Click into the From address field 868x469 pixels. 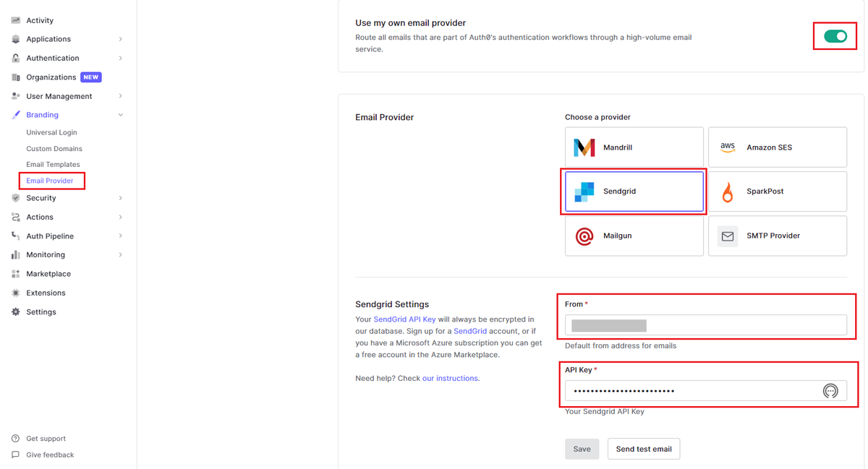tap(706, 325)
